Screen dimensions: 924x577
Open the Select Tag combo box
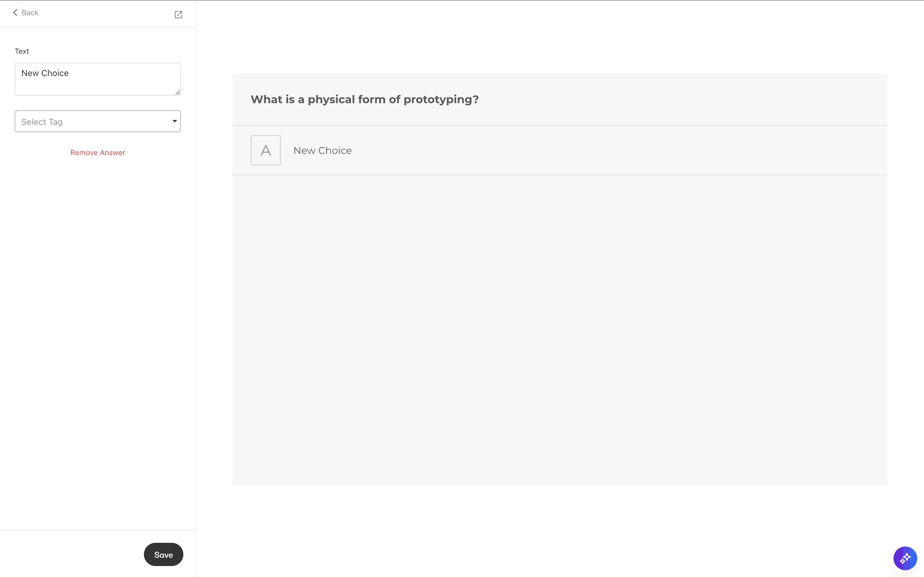tap(98, 122)
